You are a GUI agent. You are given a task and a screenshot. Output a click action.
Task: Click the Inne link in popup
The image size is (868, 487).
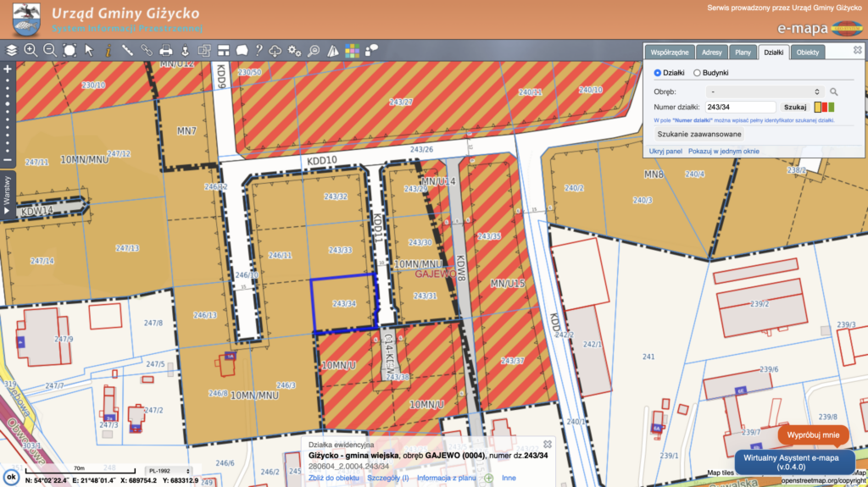[509, 479]
